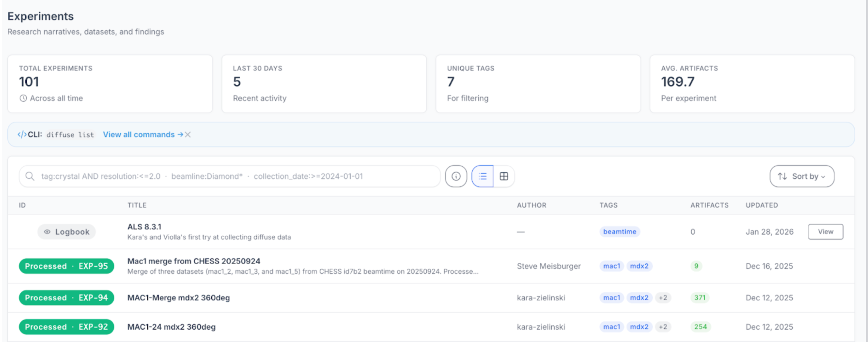Toggle list layout view on
The image size is (868, 342).
pyautogui.click(x=482, y=176)
